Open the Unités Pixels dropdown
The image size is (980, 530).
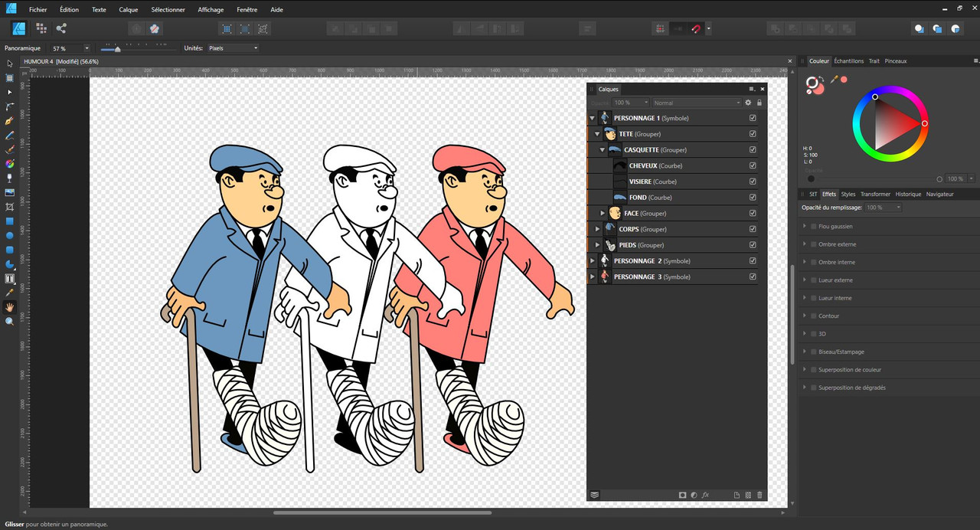click(x=233, y=48)
